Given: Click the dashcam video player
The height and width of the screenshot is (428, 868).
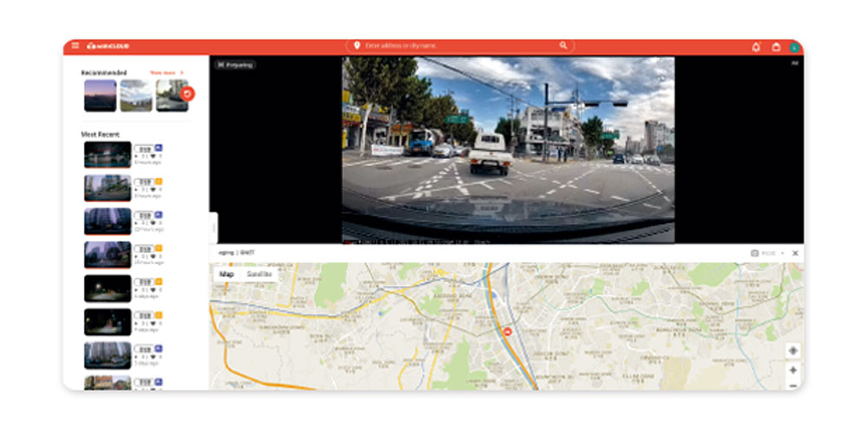Looking at the screenshot, I should (x=508, y=149).
